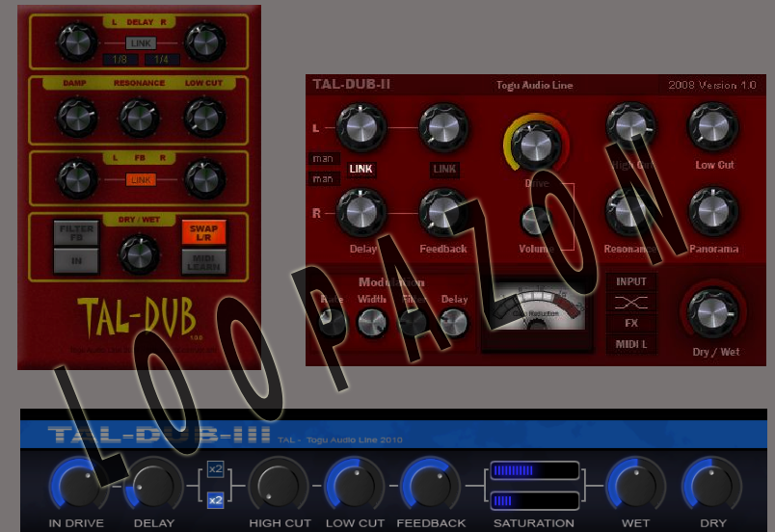Toggle the delay LINK button in TAL-DUB
Image resolution: width=775 pixels, height=532 pixels.
141,43
